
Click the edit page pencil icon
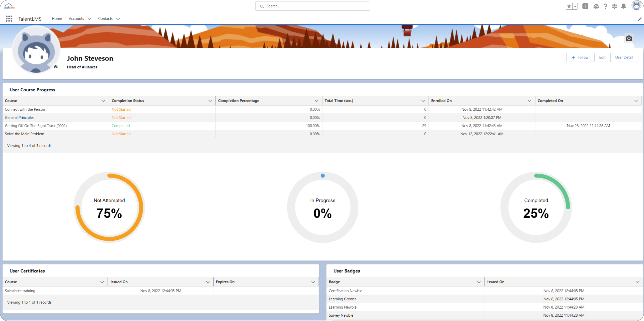tap(639, 19)
